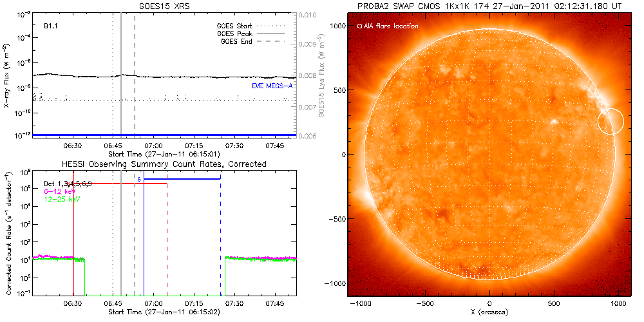Click the blue 'S' marker in HESSI plot
The width and height of the screenshot is (644, 322).
tap(138, 178)
